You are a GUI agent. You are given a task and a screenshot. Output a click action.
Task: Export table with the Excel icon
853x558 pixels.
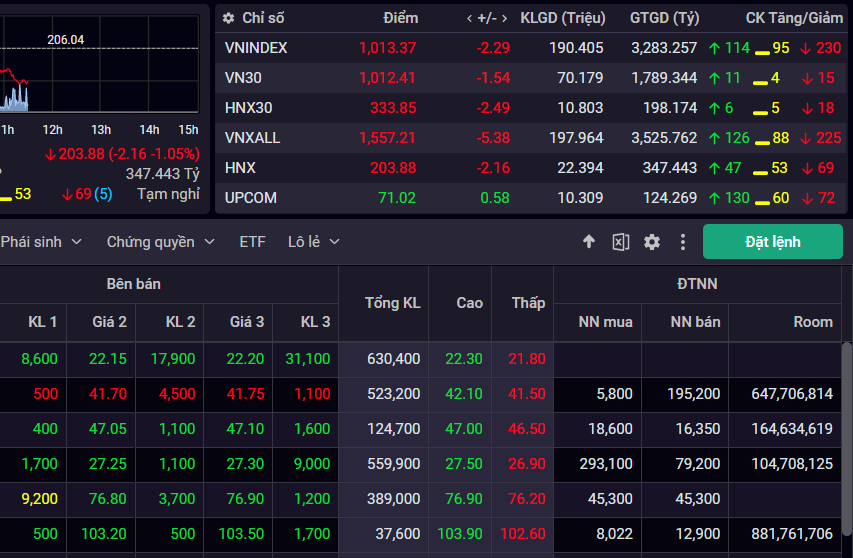pyautogui.click(x=621, y=241)
